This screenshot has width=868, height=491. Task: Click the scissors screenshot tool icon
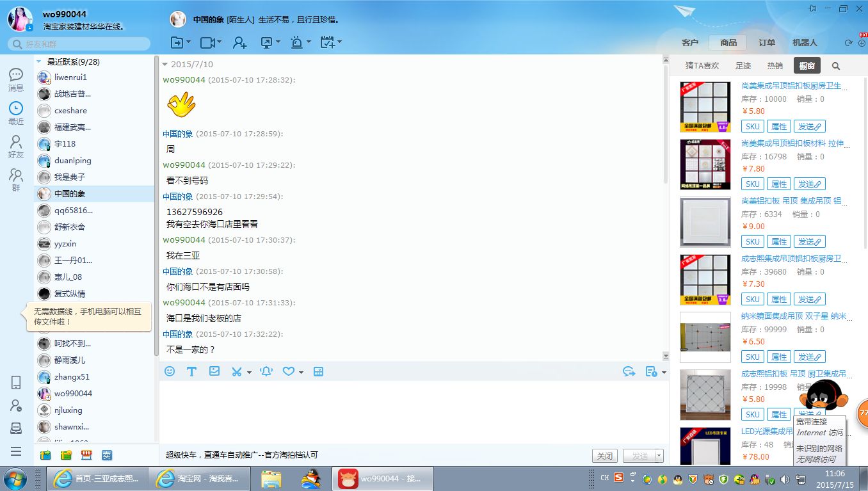tap(237, 371)
